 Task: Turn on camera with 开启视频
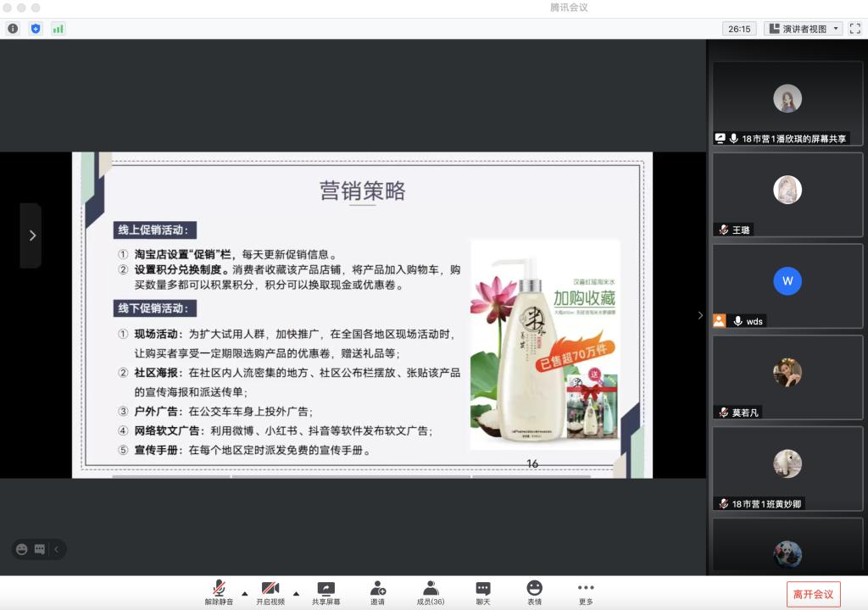(270, 592)
